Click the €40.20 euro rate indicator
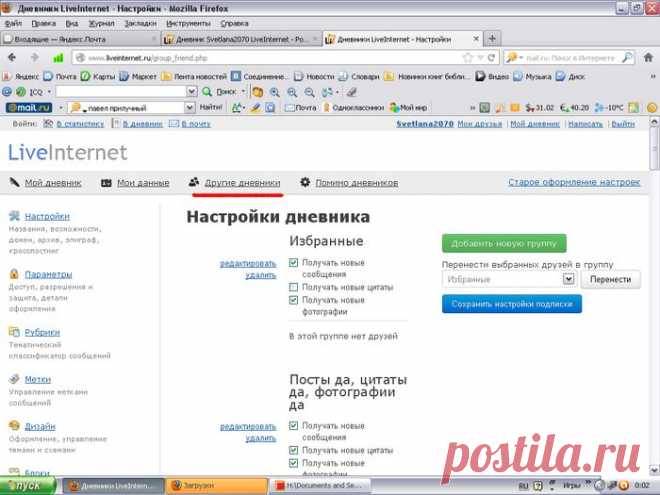Screen dimensions: 660x495 click(575, 108)
